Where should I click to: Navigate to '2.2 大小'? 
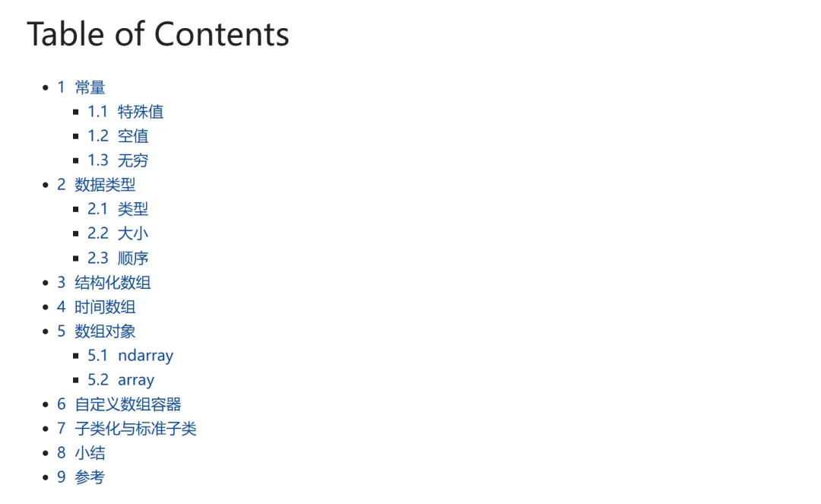pos(118,233)
